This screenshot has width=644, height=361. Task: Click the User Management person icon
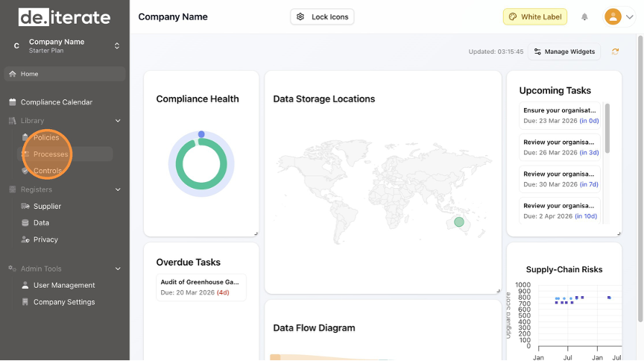[25, 286]
